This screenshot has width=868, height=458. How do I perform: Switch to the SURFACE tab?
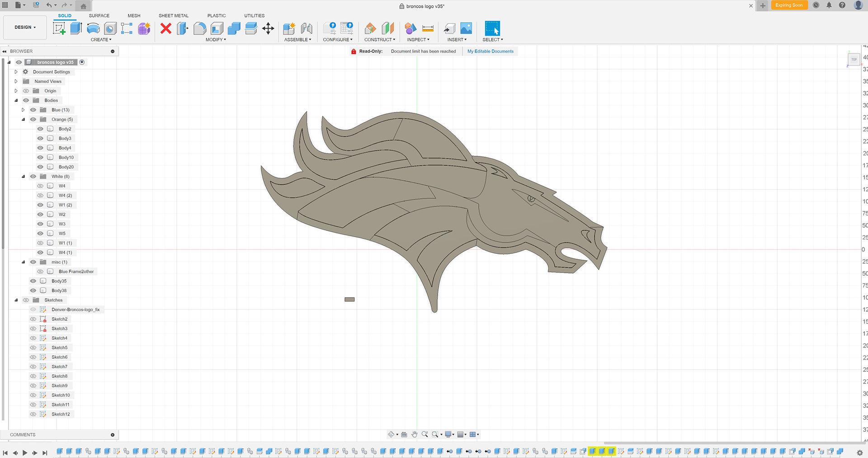[x=99, y=15]
